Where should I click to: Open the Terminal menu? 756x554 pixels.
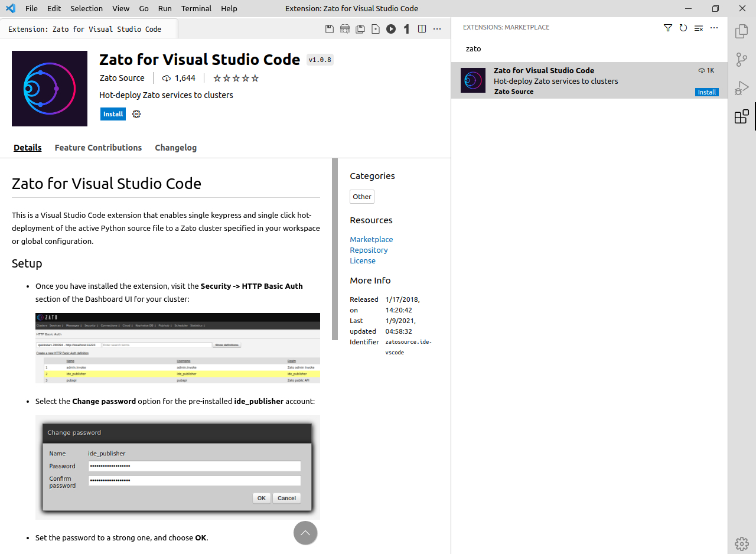tap(196, 8)
